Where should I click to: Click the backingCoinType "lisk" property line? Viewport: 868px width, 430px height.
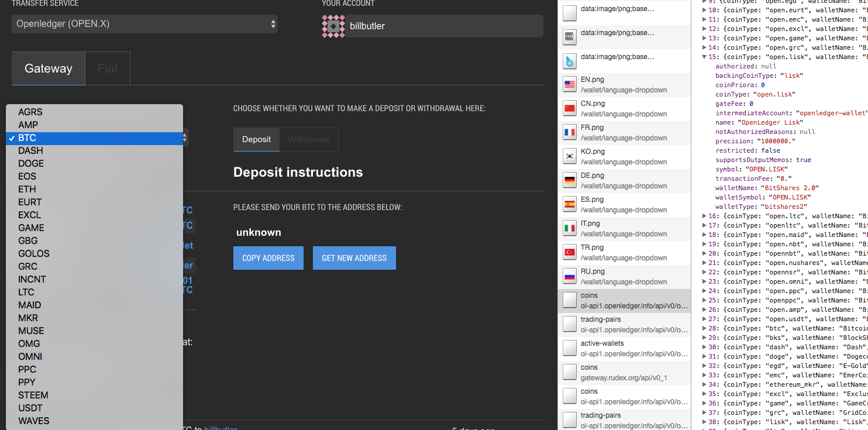(x=759, y=75)
